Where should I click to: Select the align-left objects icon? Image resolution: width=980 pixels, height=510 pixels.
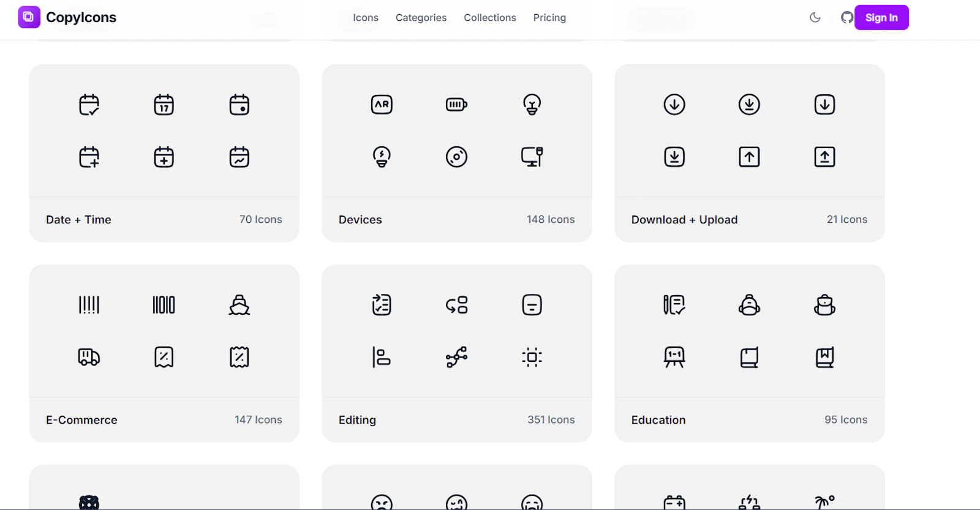tap(382, 357)
